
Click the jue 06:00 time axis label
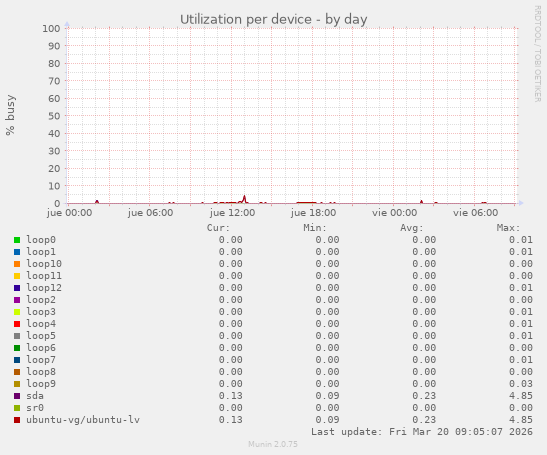150,213
